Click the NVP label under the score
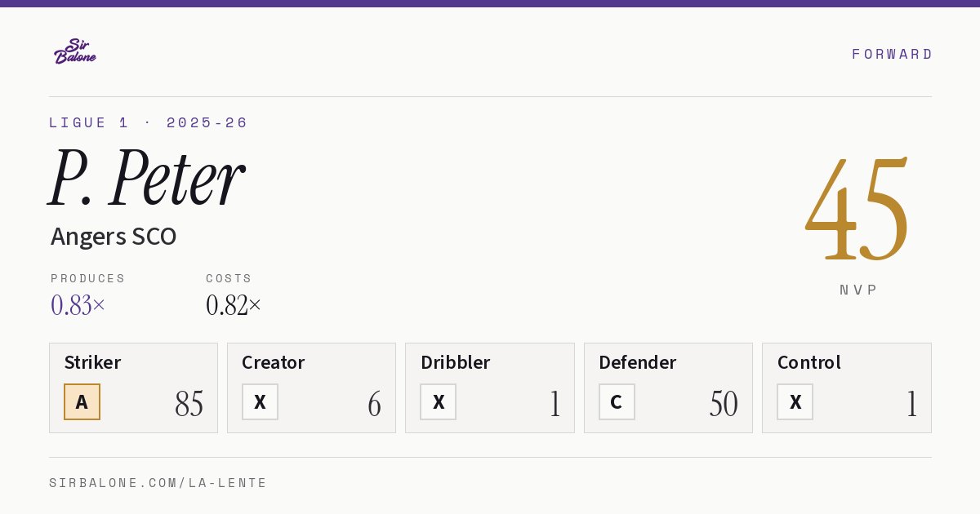 858,290
